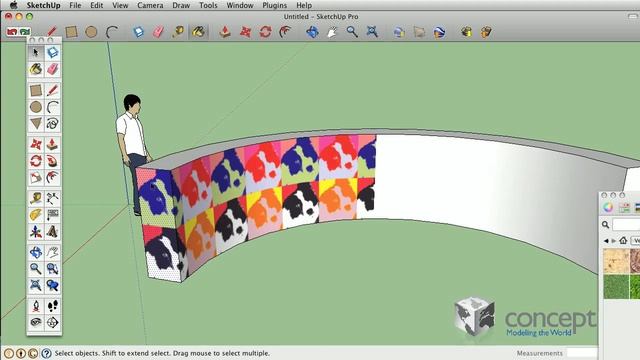Image resolution: width=640 pixels, height=360 pixels.
Task: Open the Plugins menu
Action: (x=274, y=5)
